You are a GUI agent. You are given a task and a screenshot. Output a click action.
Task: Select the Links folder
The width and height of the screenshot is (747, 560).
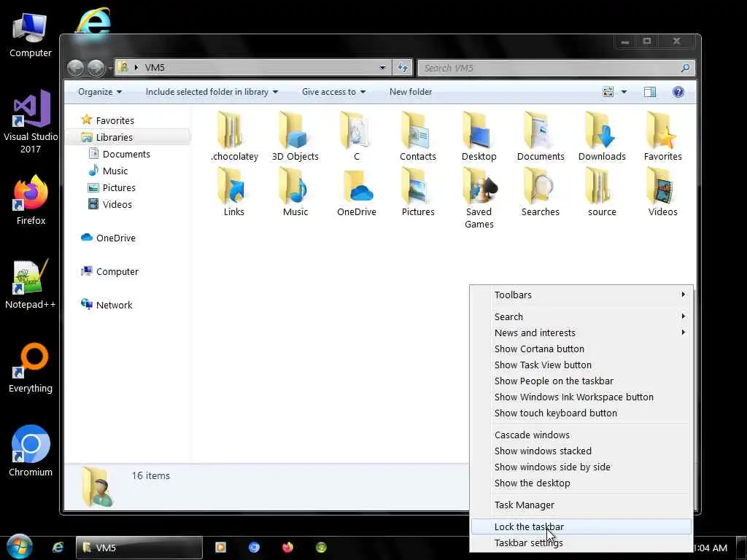pyautogui.click(x=234, y=192)
